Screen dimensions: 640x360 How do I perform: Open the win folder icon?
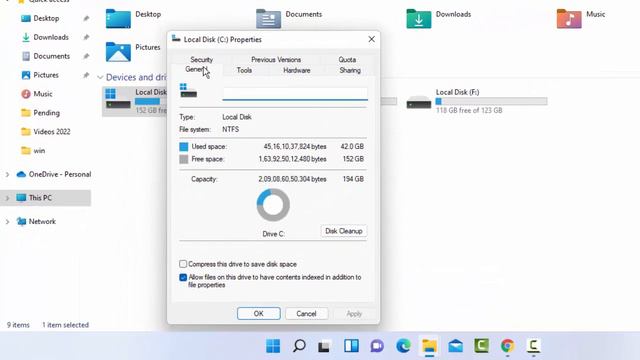point(26,151)
